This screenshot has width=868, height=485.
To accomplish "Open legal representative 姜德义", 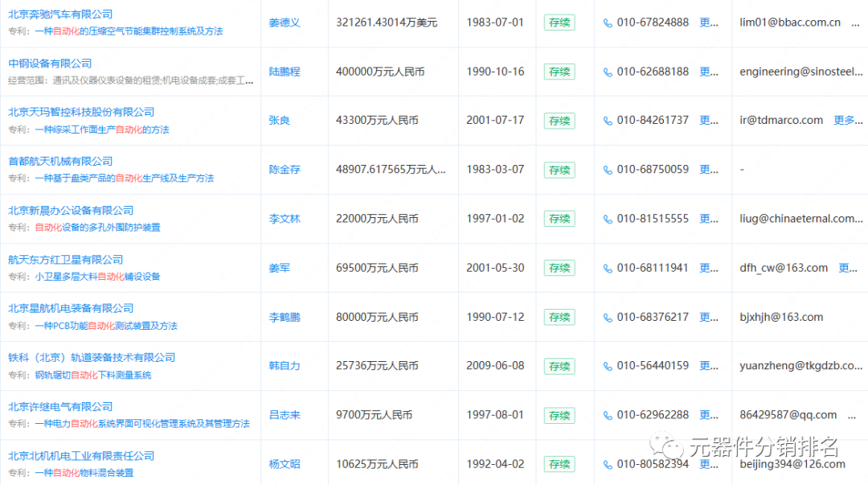I will point(285,23).
